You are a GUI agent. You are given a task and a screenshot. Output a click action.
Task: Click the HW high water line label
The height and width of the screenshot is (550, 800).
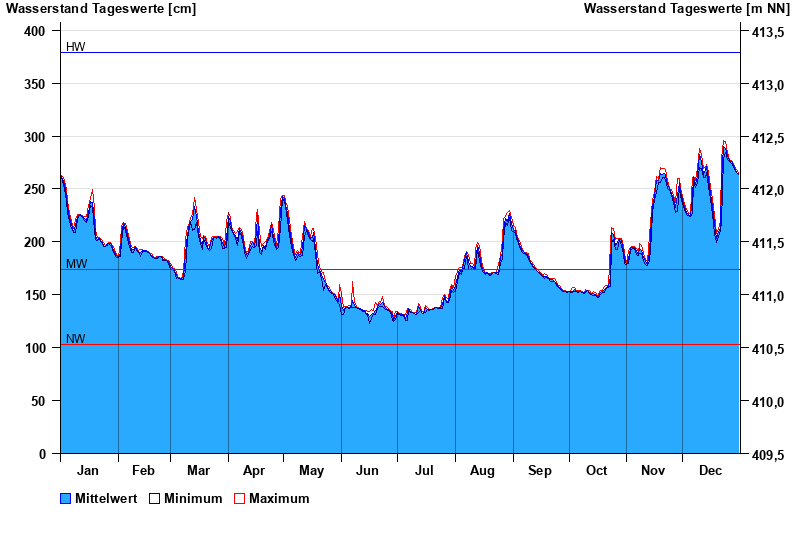(76, 47)
